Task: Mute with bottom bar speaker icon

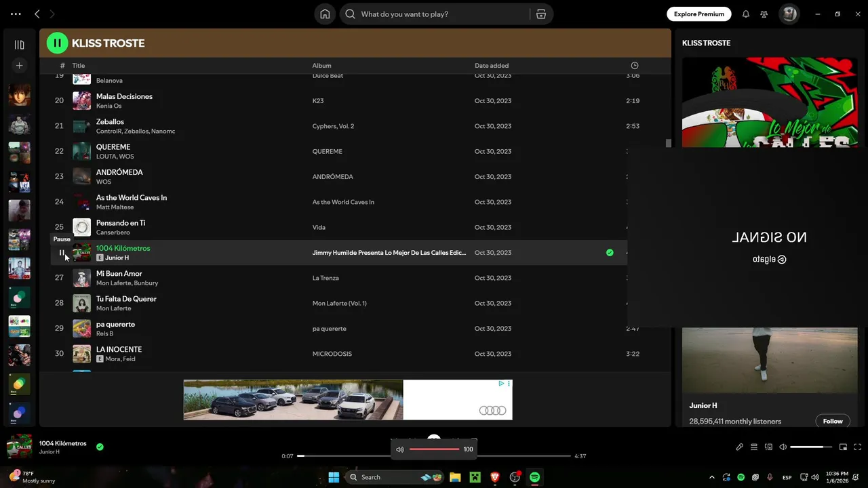Action: [783, 447]
